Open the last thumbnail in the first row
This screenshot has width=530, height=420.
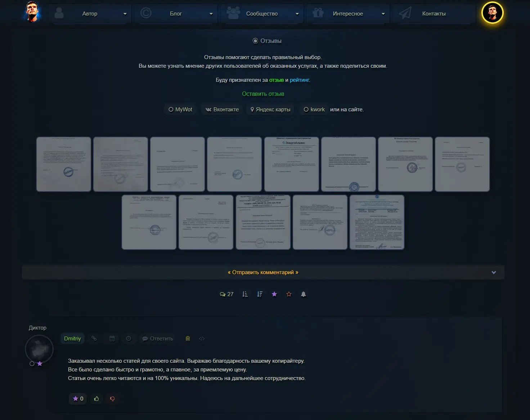462,164
